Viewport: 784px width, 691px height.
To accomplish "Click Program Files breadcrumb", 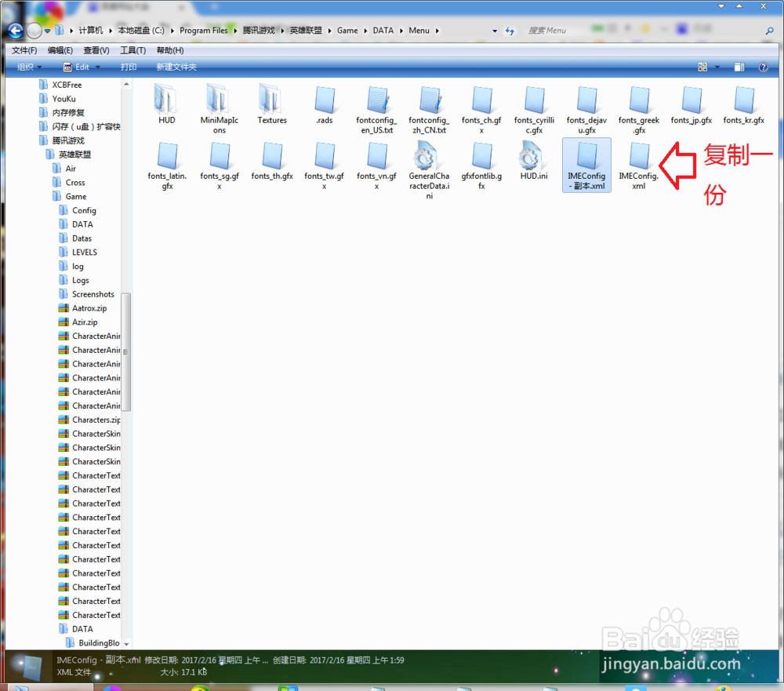I will [204, 31].
